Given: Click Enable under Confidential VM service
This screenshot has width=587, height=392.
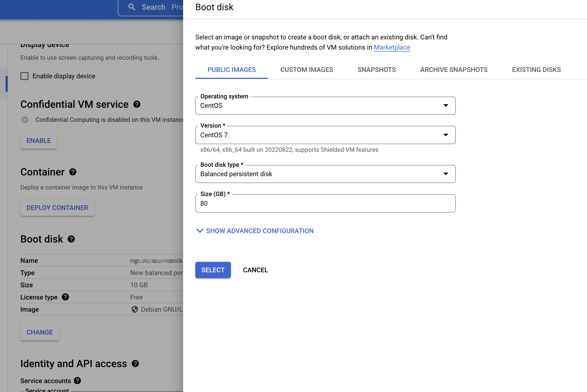Looking at the screenshot, I should tap(39, 141).
